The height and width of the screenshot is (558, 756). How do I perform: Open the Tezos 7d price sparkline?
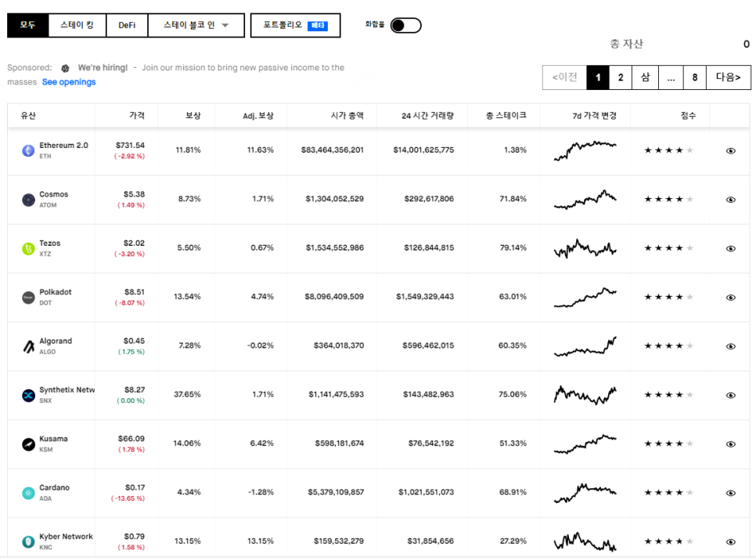click(585, 248)
